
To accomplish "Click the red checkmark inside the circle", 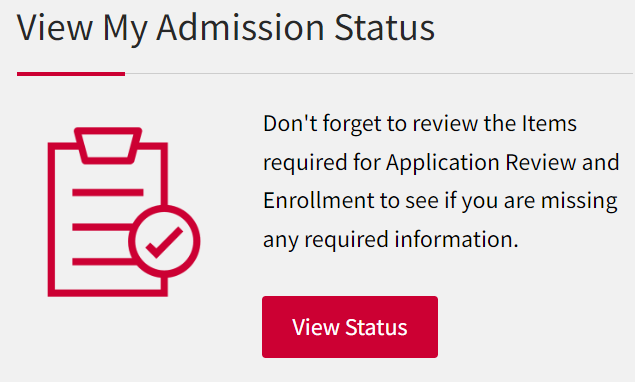I will (x=164, y=242).
